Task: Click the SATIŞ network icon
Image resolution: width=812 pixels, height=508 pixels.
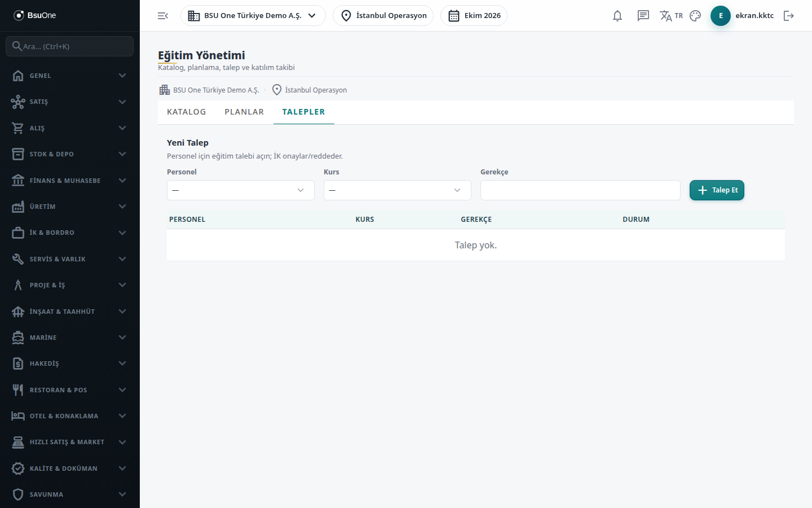Action: coord(18,102)
